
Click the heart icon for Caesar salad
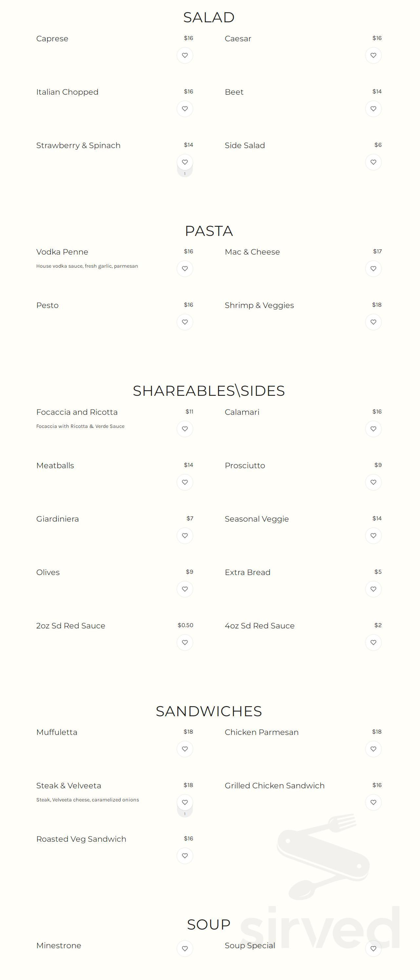[373, 55]
